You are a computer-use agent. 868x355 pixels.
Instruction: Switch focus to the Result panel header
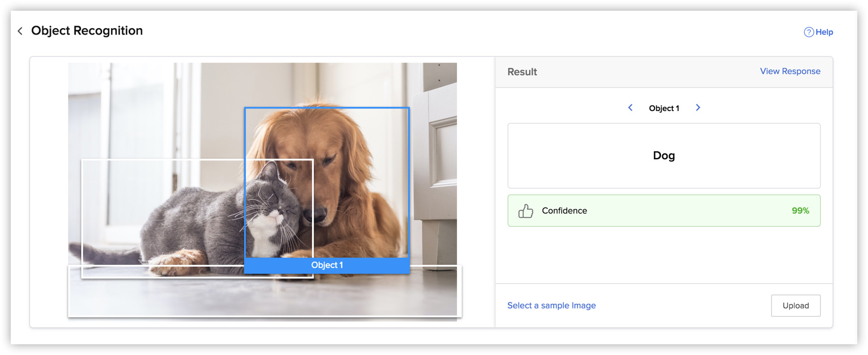point(522,72)
